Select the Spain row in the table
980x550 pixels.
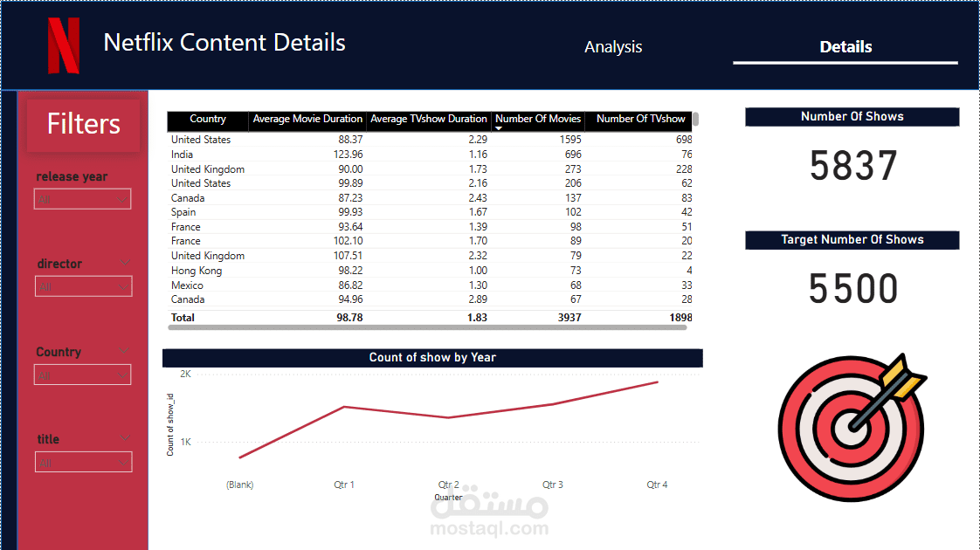(430, 212)
